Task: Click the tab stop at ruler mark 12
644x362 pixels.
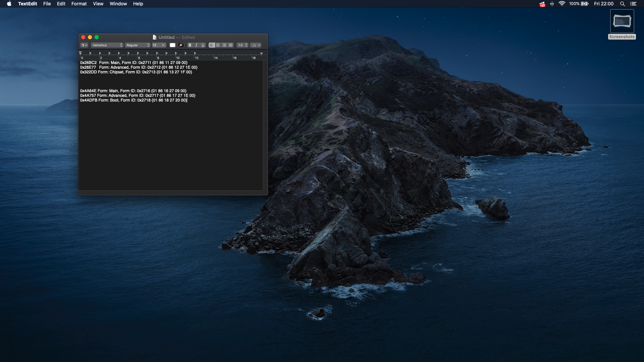Action: pos(195,53)
